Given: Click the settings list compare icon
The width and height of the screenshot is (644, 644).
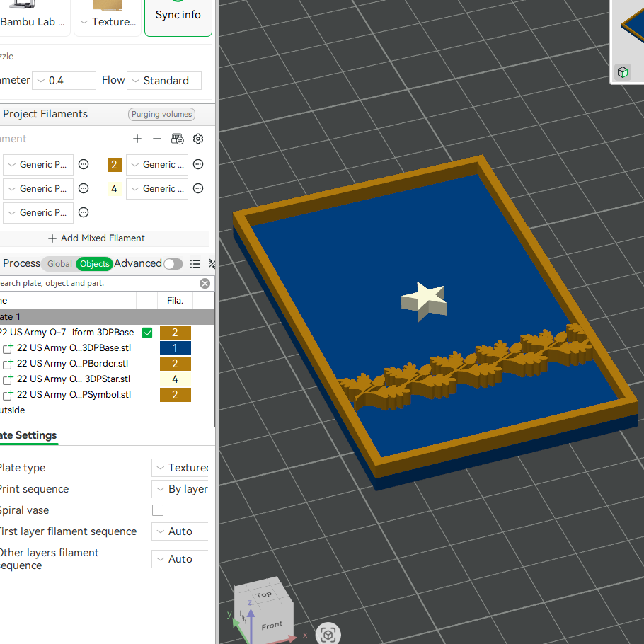Looking at the screenshot, I should point(195,264).
